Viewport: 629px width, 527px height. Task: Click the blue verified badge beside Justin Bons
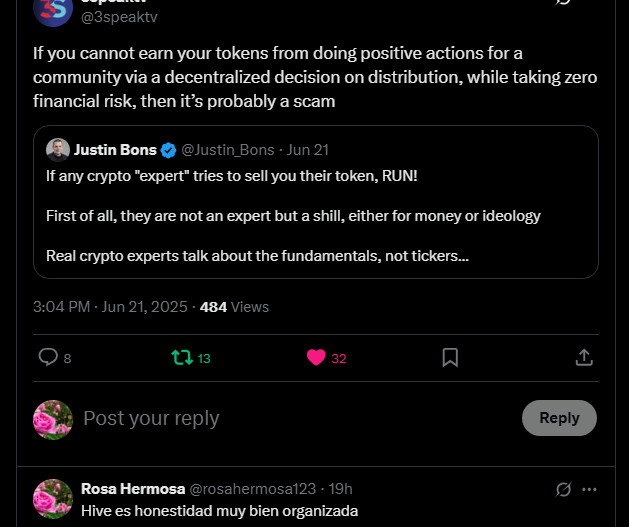(169, 150)
